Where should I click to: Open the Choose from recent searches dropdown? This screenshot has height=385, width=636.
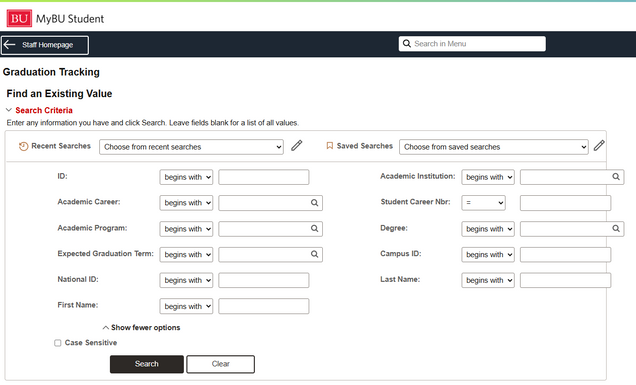pos(191,147)
